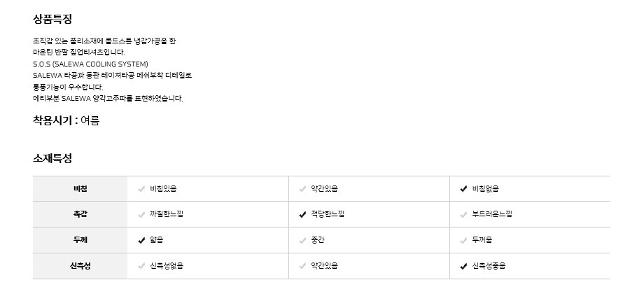Viewport: 644px width, 294px height.
Task: Click the 착용시기 : 여름 text
Action: click(66, 120)
